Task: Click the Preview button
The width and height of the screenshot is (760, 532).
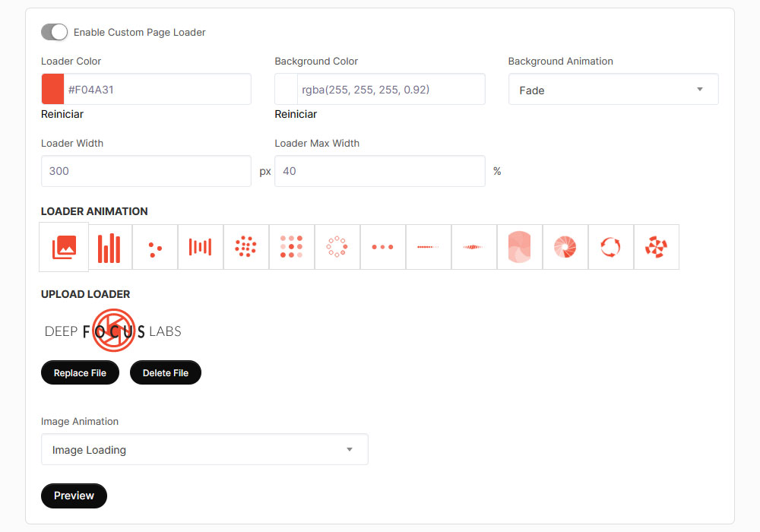Action: pyautogui.click(x=74, y=496)
